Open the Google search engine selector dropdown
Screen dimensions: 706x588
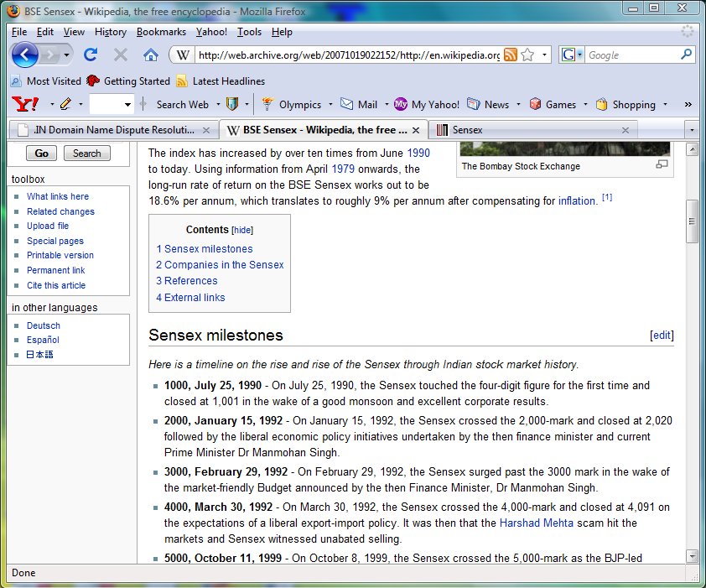[571, 55]
